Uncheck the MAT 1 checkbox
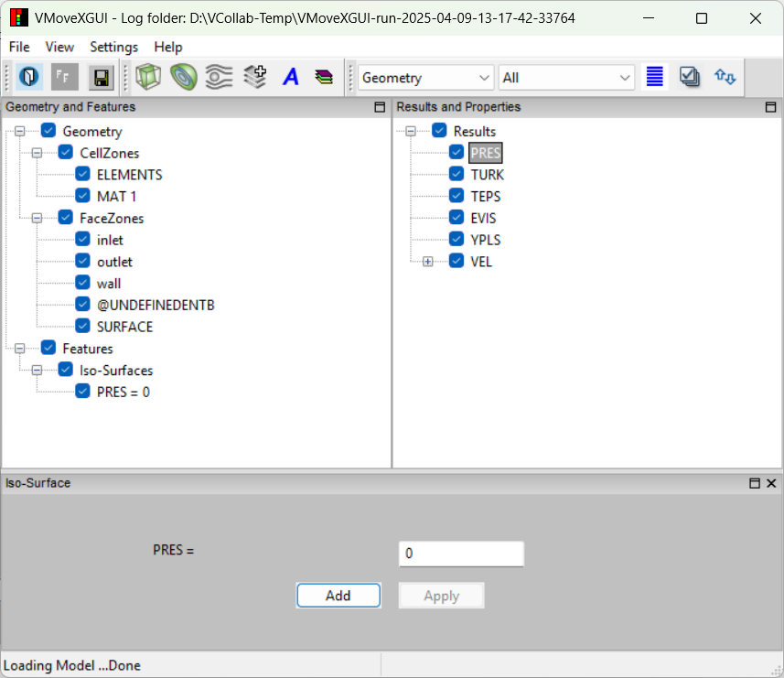The image size is (784, 678). point(82,196)
